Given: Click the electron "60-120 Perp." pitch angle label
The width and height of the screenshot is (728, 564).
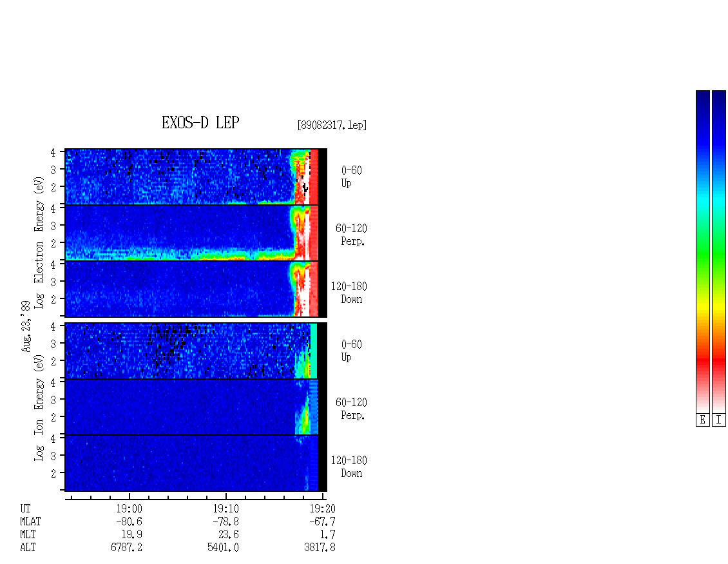Looking at the screenshot, I should tap(352, 235).
